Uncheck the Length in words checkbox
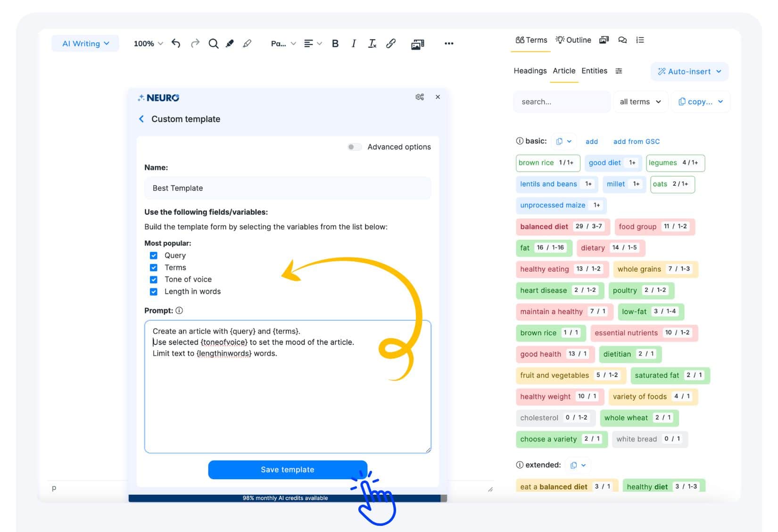Image resolution: width=778 pixels, height=532 pixels. pos(153,292)
